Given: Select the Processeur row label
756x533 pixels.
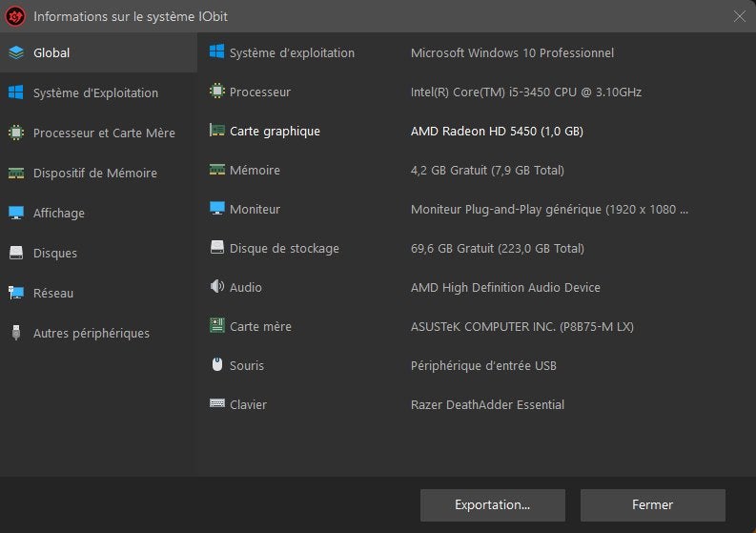Looking at the screenshot, I should point(260,92).
